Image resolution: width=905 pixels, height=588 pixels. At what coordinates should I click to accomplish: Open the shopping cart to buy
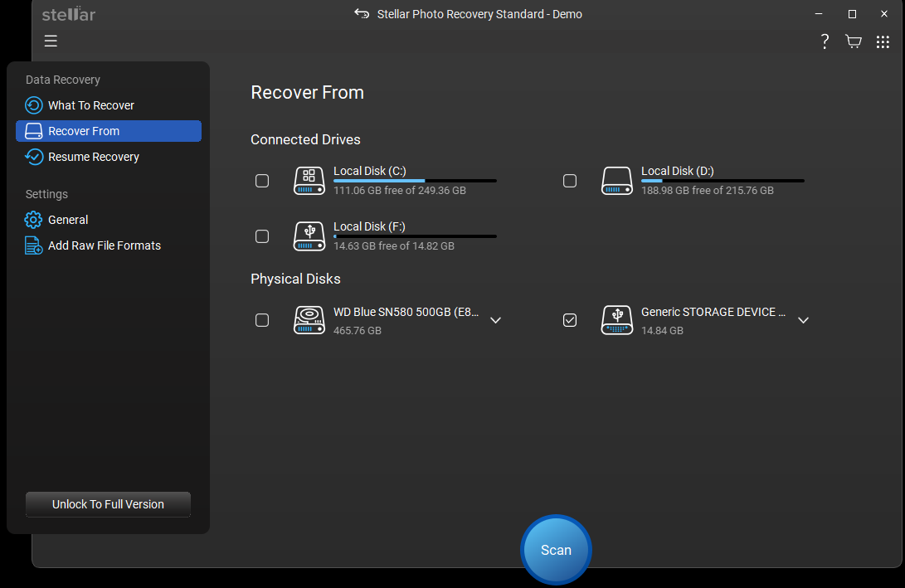tap(853, 41)
